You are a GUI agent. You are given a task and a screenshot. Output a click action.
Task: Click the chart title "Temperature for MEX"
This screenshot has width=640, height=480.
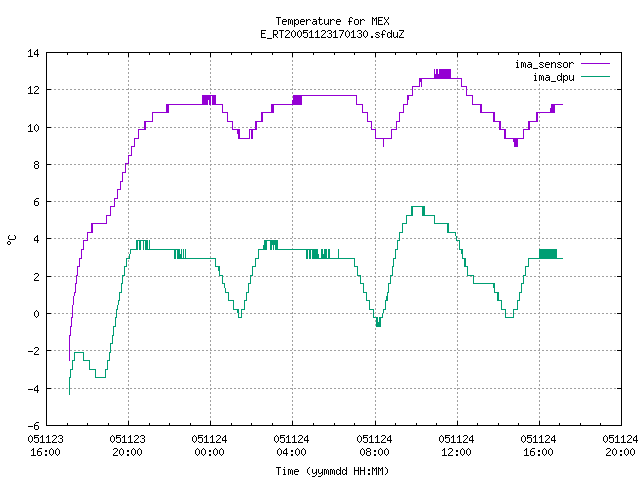(x=332, y=21)
